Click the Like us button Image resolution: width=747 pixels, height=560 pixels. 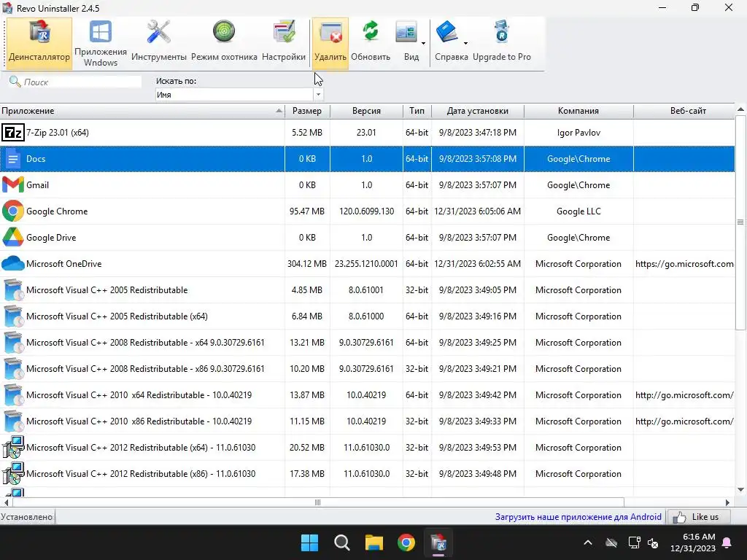(x=699, y=517)
